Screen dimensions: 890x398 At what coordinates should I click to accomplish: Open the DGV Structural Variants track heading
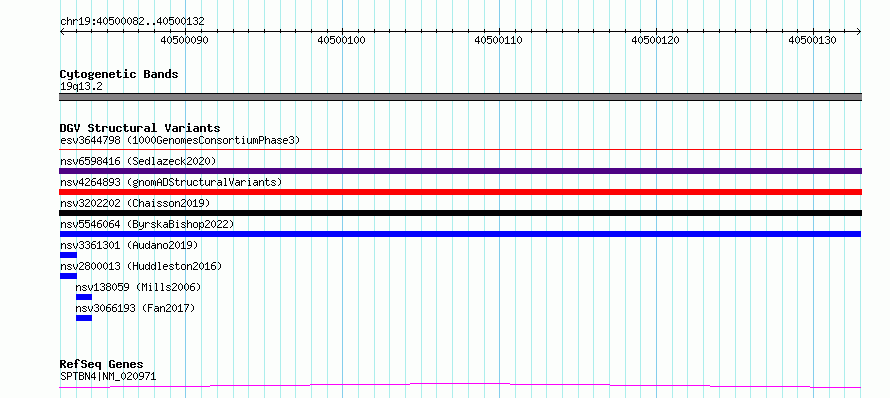pyautogui.click(x=140, y=128)
